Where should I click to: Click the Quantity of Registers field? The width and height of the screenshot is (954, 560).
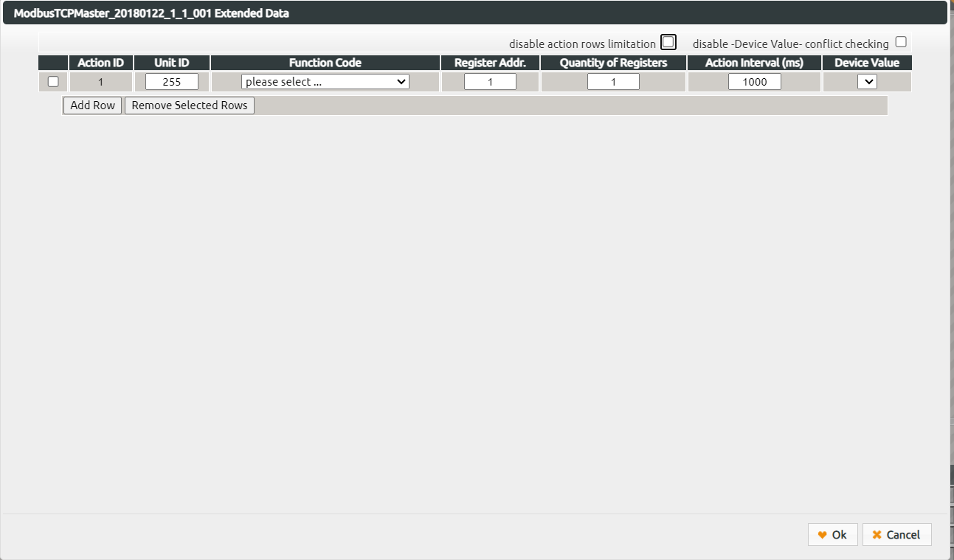pos(613,81)
